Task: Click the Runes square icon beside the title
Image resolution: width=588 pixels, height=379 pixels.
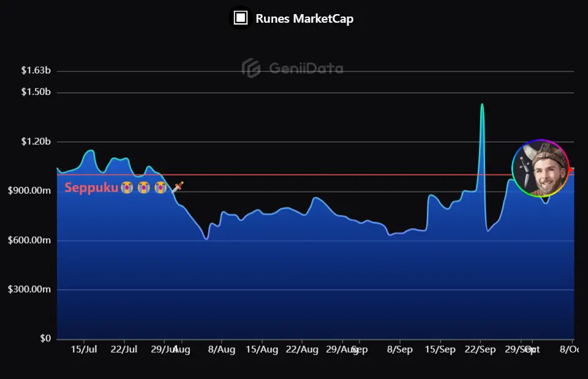Action: [x=241, y=18]
